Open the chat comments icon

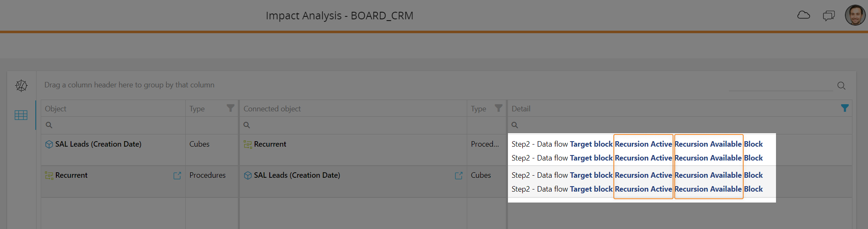[x=829, y=16]
